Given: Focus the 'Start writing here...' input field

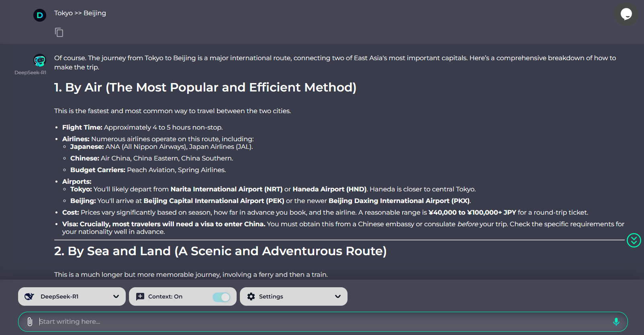Looking at the screenshot, I should 323,322.
